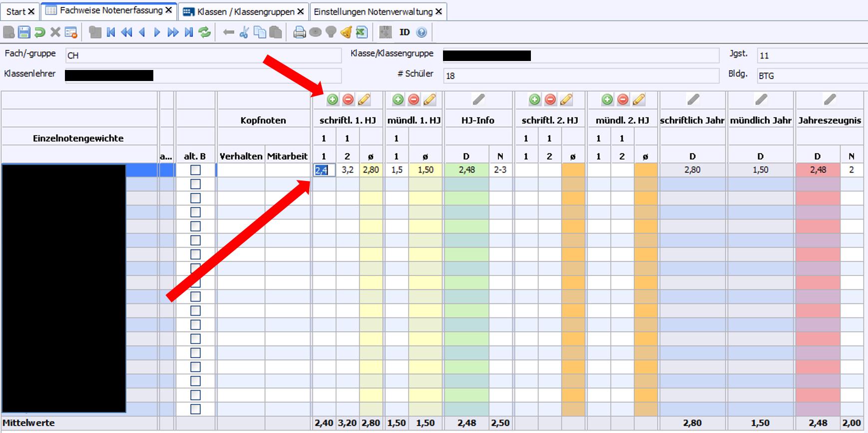
Task: Click the green refresh arrows icon
Action: (x=204, y=32)
